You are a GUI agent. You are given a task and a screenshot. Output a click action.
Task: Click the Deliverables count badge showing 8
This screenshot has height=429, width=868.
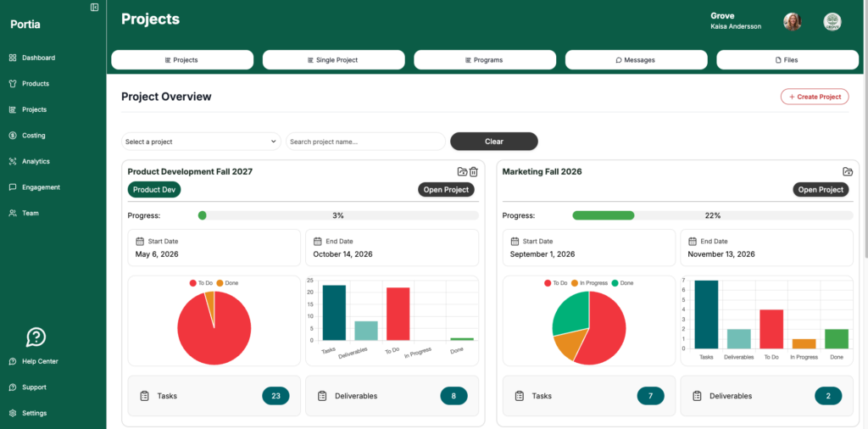(x=454, y=396)
